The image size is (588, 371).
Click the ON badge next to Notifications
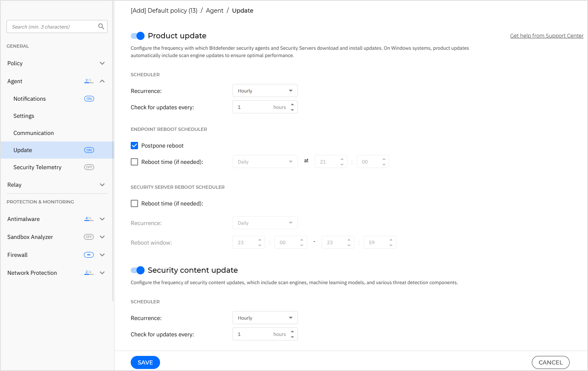(x=89, y=98)
